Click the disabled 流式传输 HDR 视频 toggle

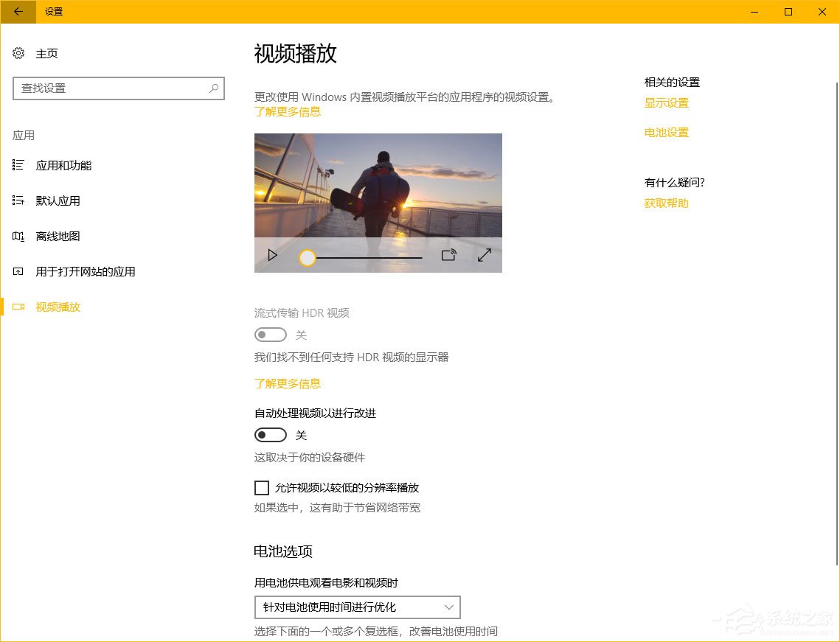[x=270, y=335]
